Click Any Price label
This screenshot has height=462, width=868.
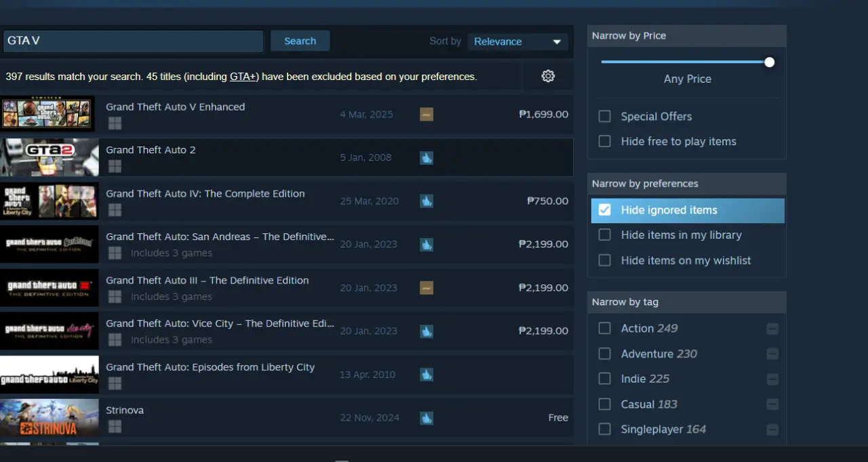[687, 79]
